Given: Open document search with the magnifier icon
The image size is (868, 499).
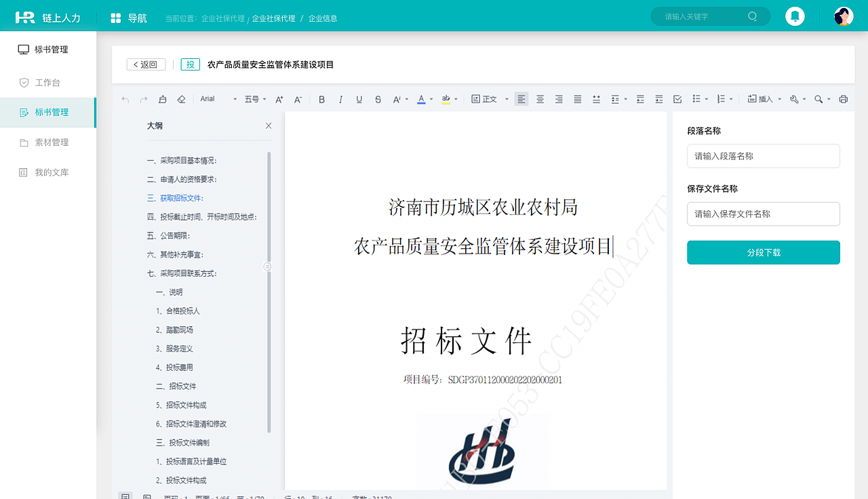Looking at the screenshot, I should pyautogui.click(x=818, y=99).
